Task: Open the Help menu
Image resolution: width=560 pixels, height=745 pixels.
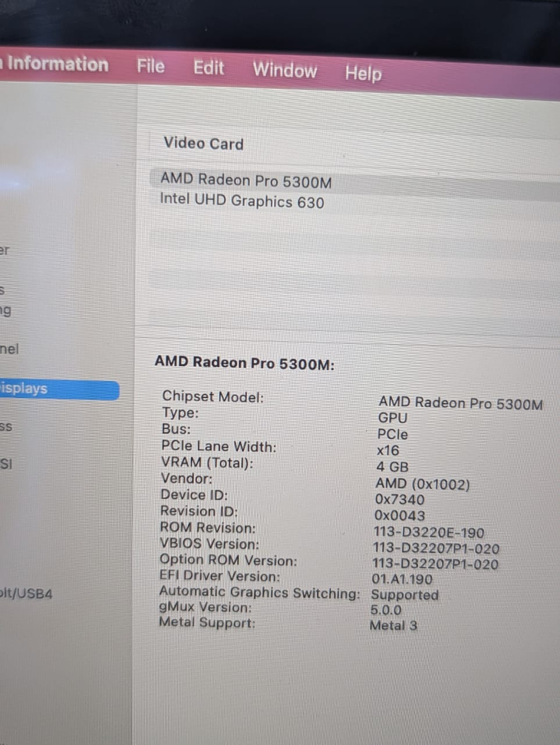Action: (362, 73)
